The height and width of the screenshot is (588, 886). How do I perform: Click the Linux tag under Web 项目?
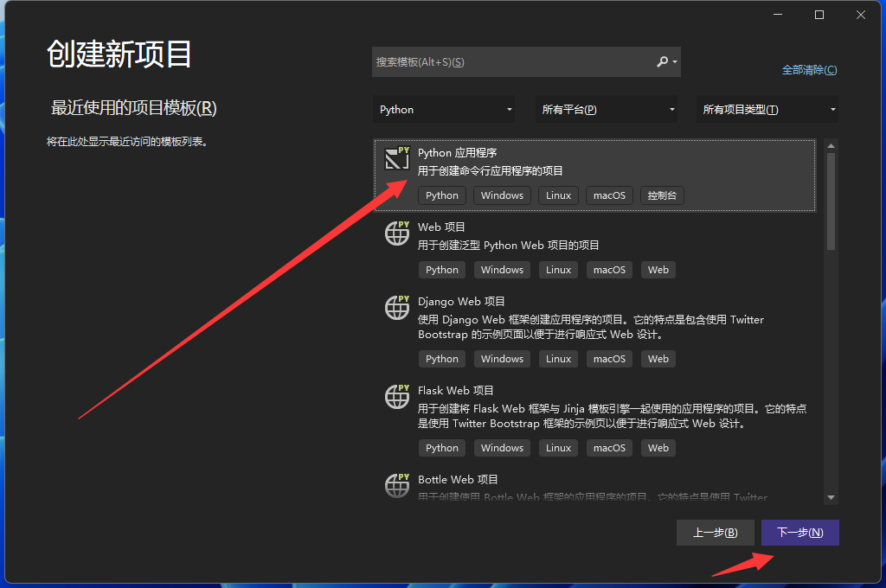pyautogui.click(x=558, y=270)
